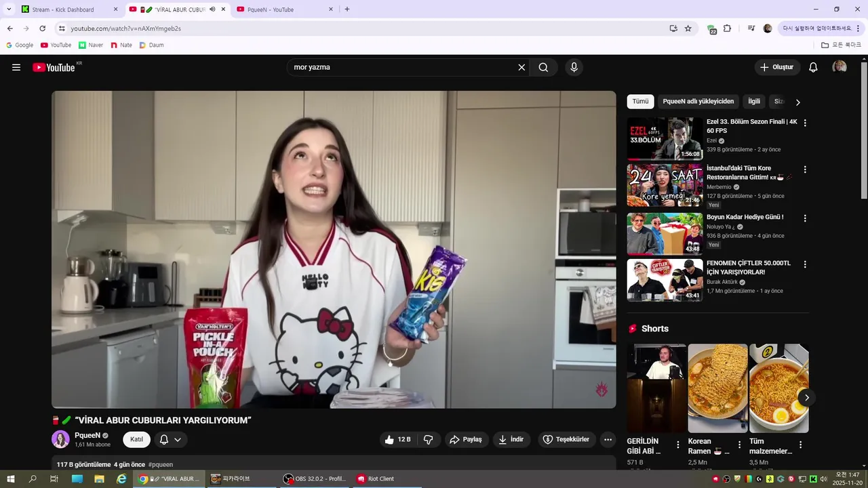The width and height of the screenshot is (868, 488).
Task: Open YouTube notifications bell in header
Action: coord(813,67)
